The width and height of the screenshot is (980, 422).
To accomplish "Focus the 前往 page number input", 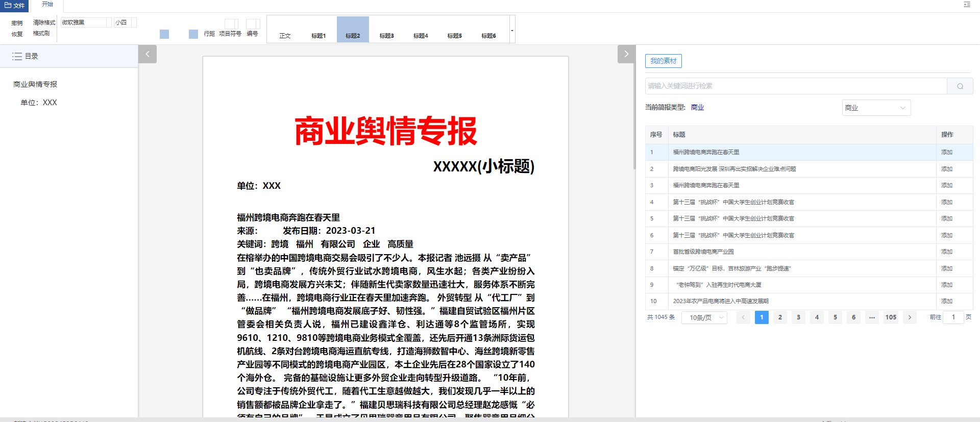I will tap(953, 317).
